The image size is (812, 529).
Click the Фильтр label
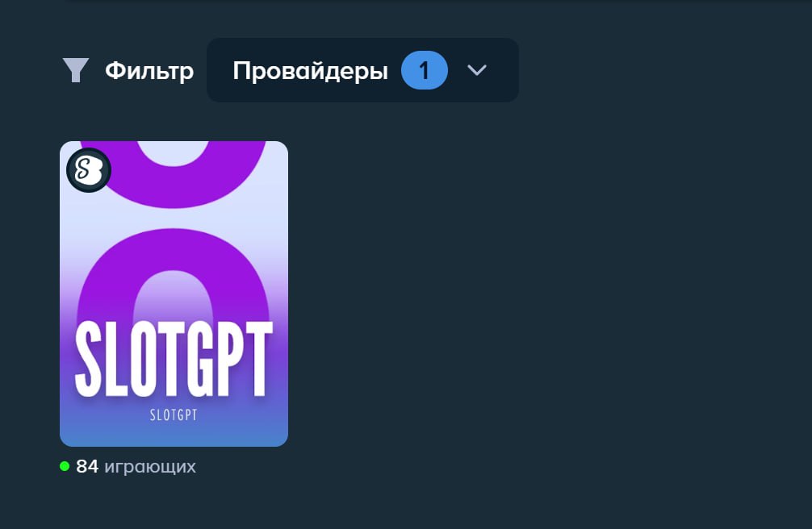[149, 71]
